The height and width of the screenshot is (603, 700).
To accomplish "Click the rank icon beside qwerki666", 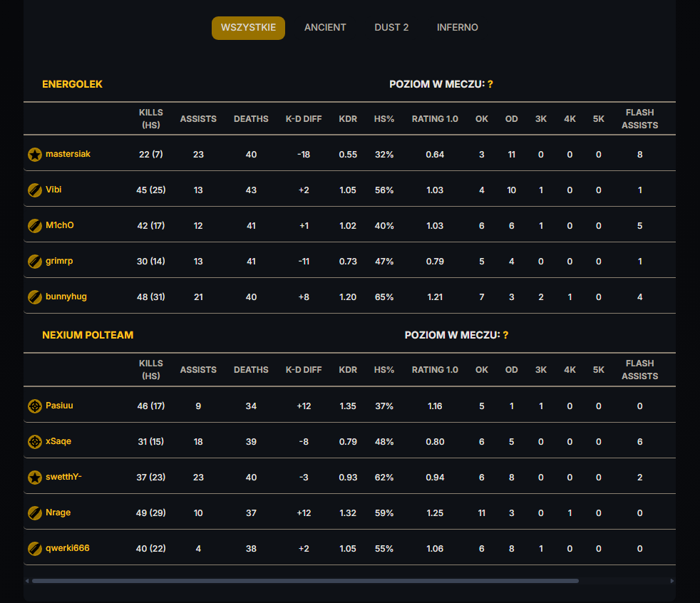I will 35,549.
